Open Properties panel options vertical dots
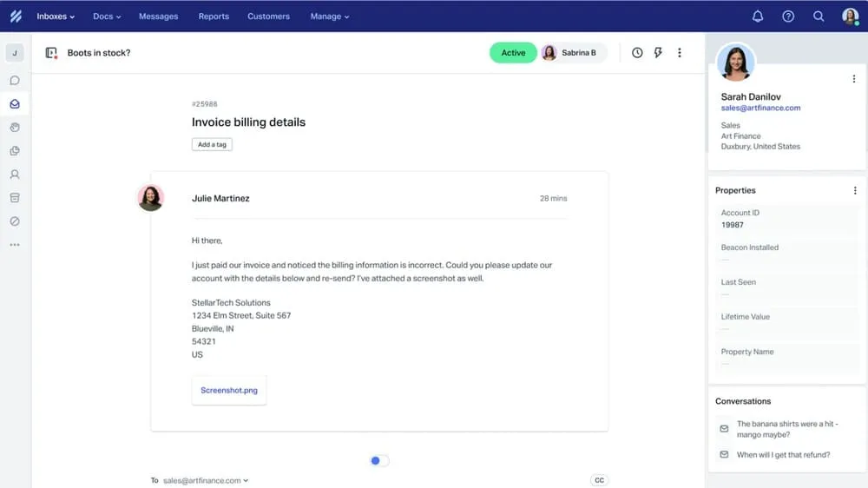 tap(855, 190)
